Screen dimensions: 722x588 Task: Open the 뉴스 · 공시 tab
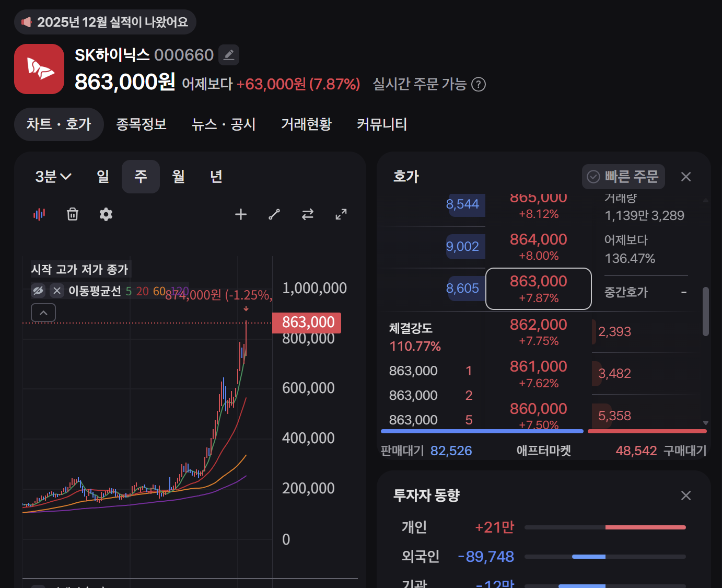(224, 124)
